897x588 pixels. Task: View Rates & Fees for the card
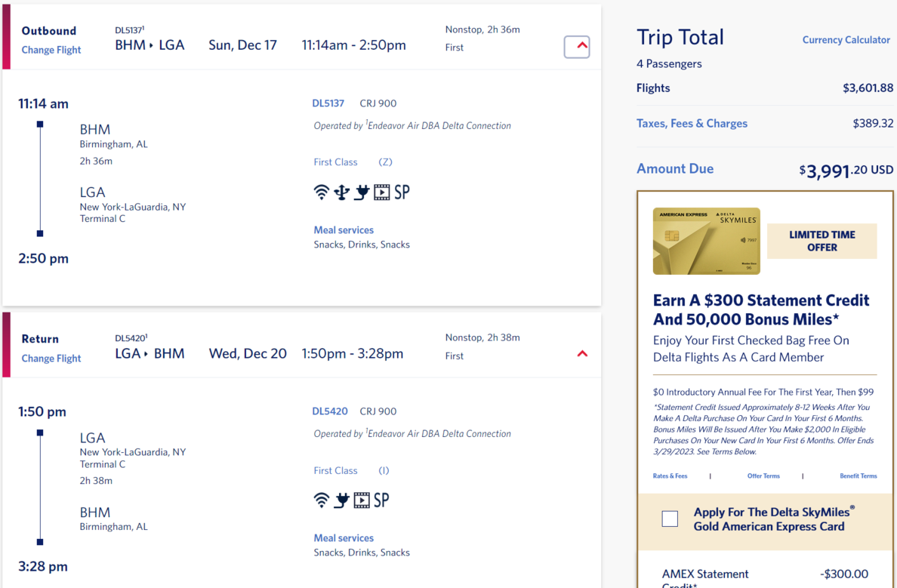670,476
